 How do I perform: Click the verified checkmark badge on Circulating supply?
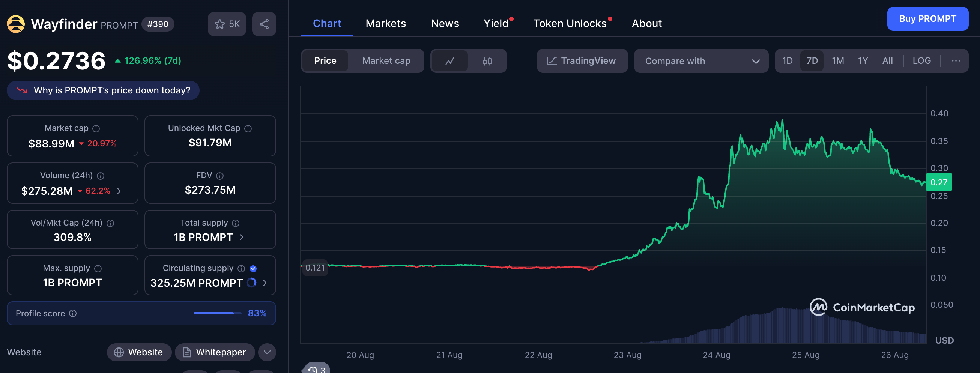[253, 269]
